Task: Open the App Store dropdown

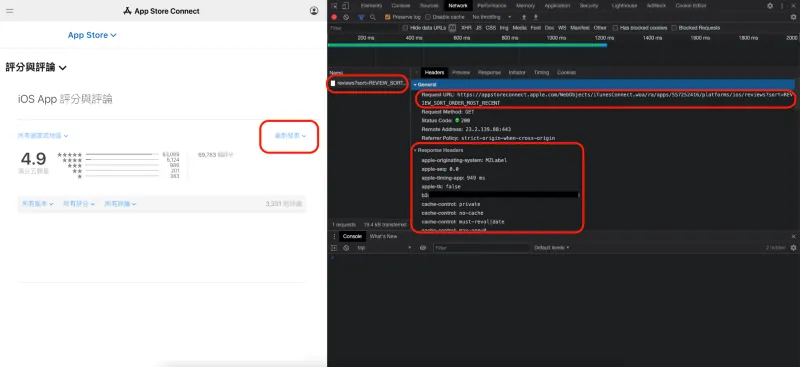Action: click(92, 35)
